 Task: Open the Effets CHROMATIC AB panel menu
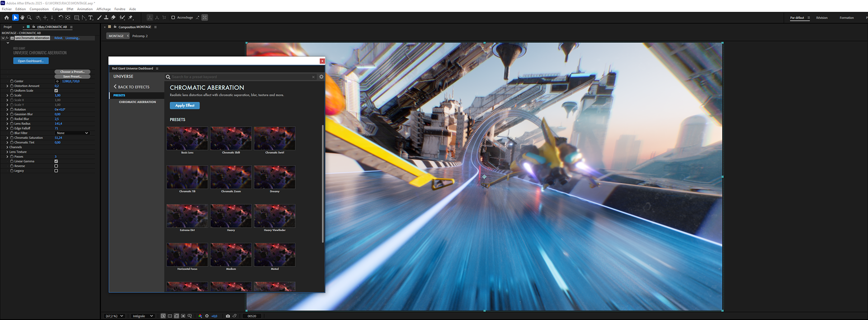click(x=71, y=27)
